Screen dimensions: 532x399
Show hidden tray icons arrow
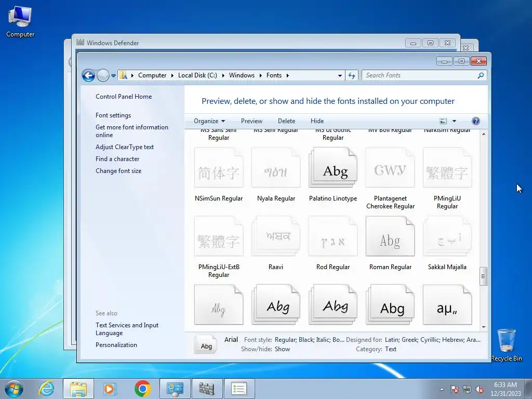coord(442,389)
